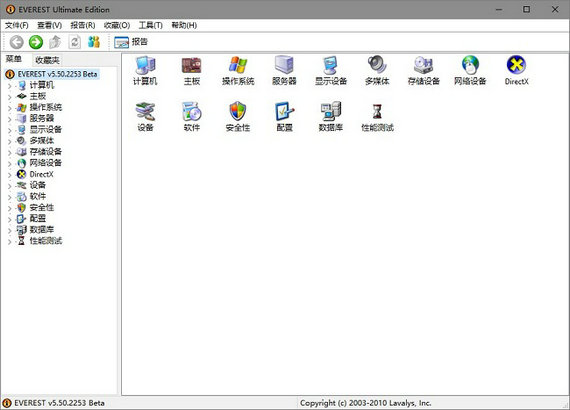Select 性能测试 in the tree
Viewport: 570px width, 410px height.
(46, 241)
